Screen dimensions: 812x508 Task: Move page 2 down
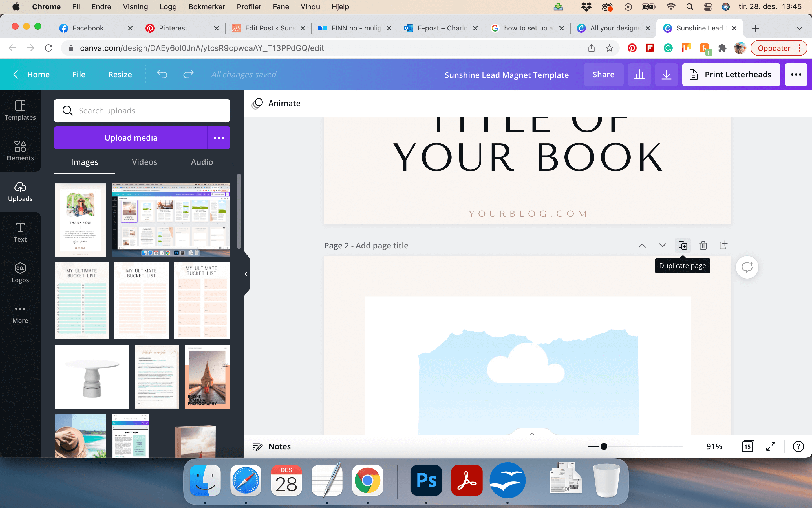coord(662,246)
